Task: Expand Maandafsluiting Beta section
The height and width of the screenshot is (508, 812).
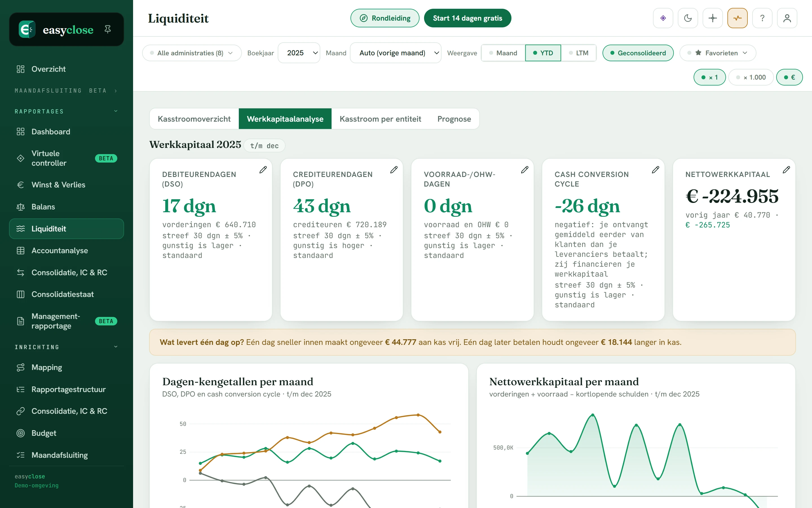Action: [67, 91]
